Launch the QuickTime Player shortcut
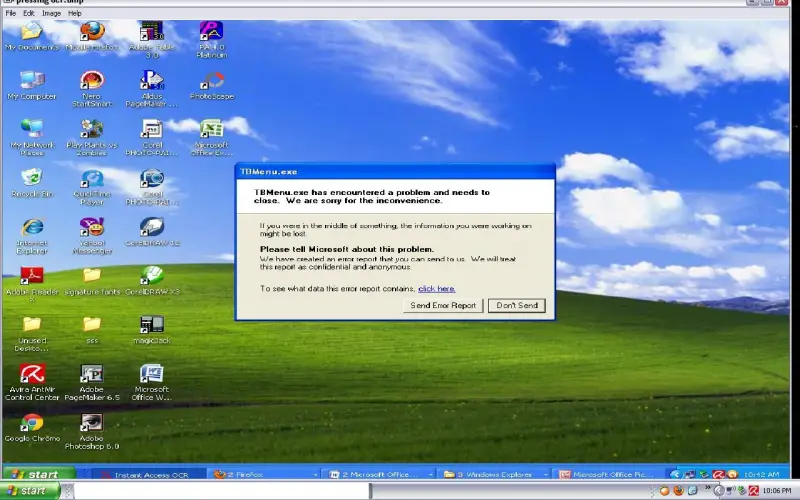This screenshot has width=800, height=500. pyautogui.click(x=92, y=187)
